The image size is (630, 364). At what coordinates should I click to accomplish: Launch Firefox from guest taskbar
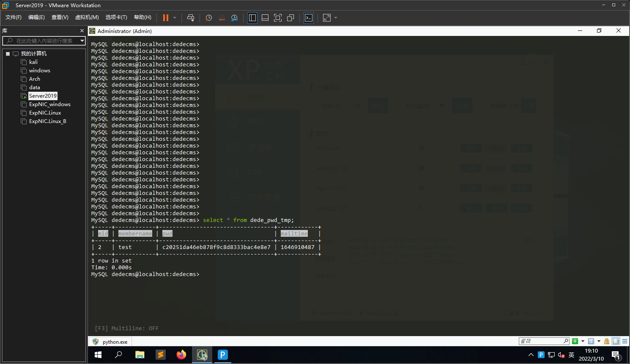coord(181,355)
